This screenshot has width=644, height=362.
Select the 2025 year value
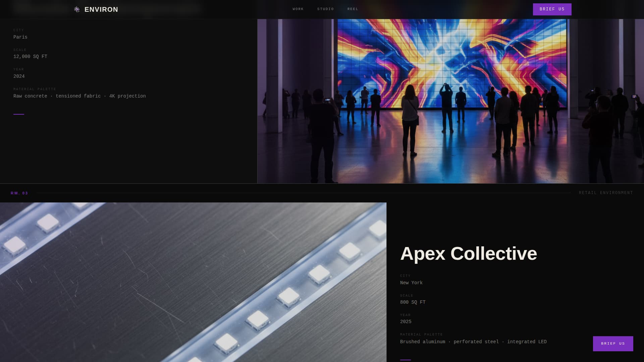[406, 322]
